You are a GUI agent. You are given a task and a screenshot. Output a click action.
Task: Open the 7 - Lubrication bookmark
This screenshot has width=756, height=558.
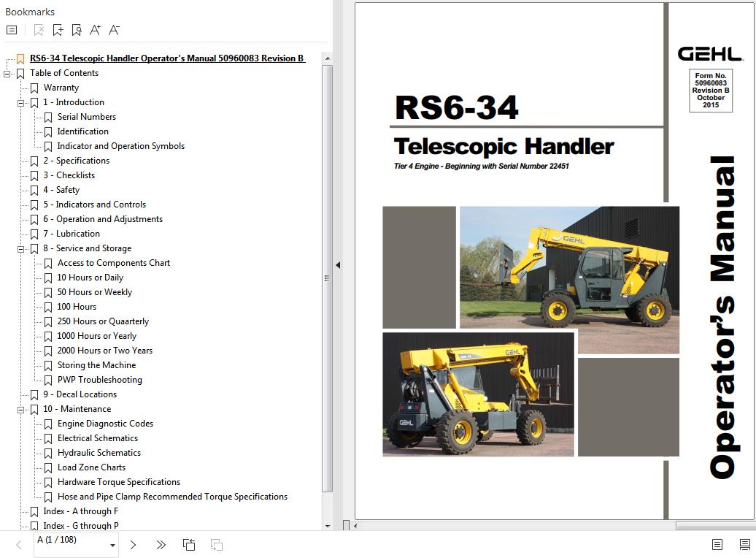coord(72,234)
